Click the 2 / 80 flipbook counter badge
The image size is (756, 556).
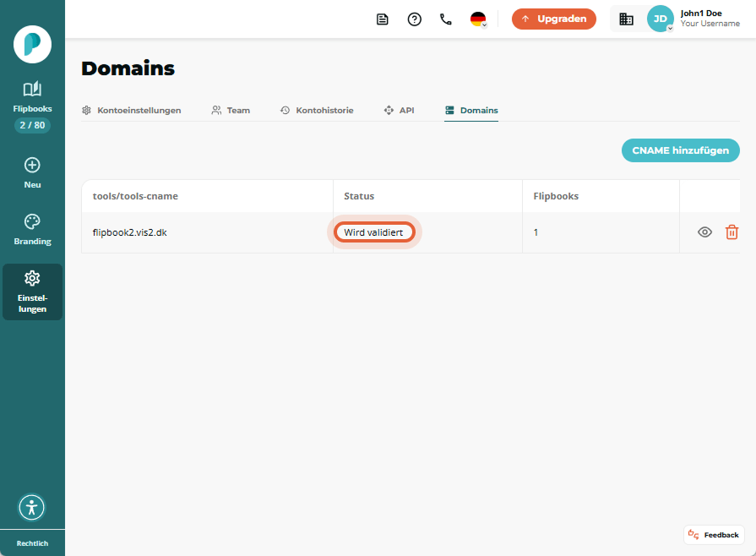coord(32,125)
